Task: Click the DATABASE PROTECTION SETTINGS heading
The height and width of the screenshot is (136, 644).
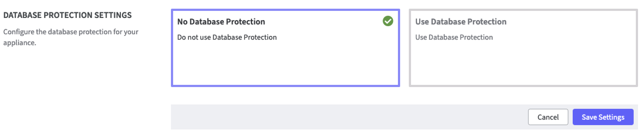Action: [x=67, y=15]
